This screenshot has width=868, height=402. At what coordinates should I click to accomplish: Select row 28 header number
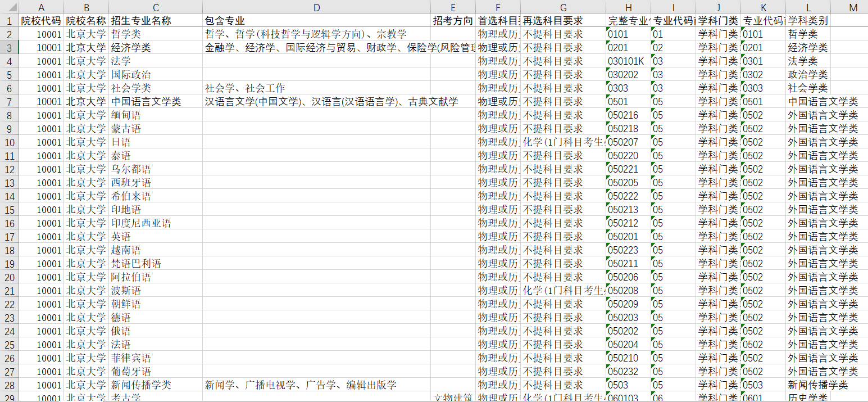click(9, 385)
